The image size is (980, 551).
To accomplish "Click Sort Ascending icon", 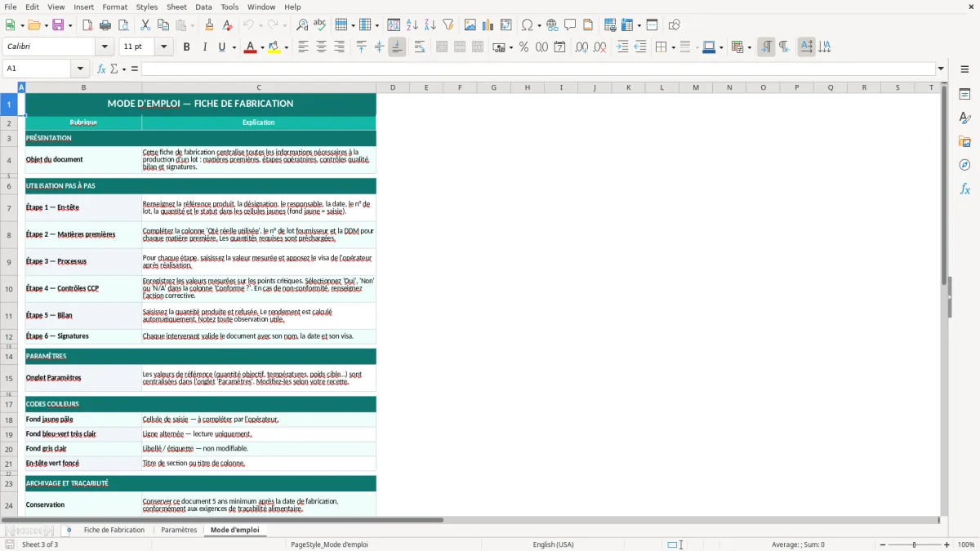I will coord(412,25).
